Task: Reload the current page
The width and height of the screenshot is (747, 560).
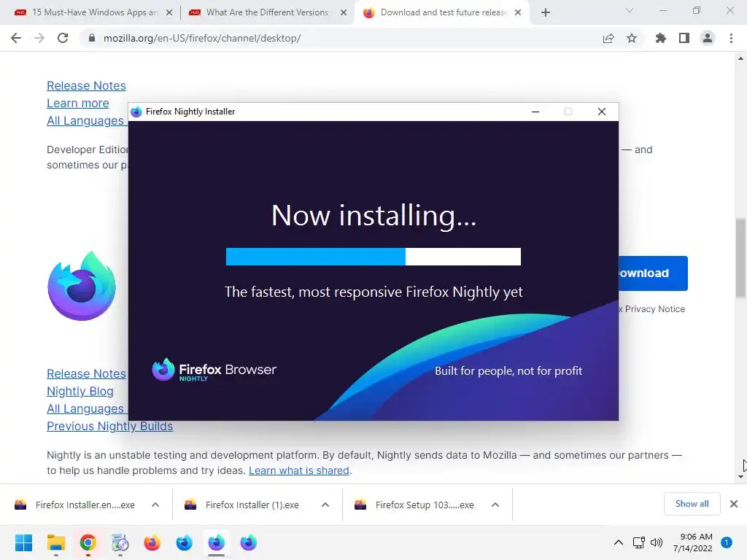Action: coord(63,38)
